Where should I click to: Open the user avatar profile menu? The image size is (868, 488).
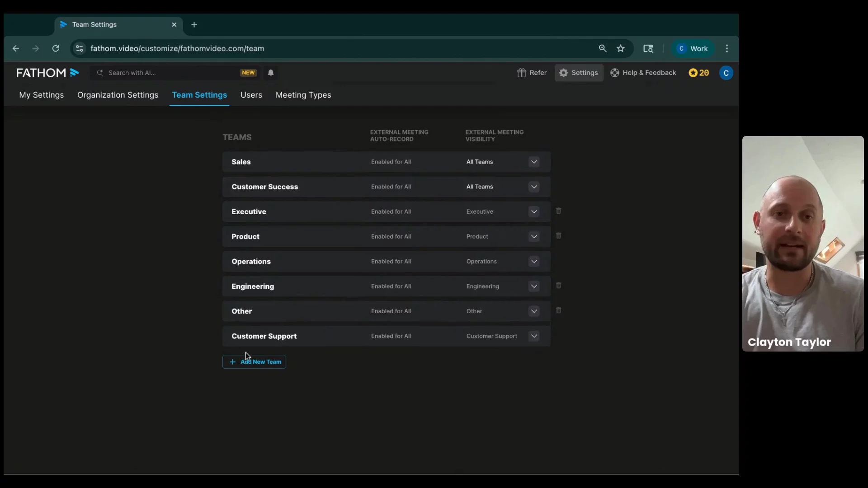click(726, 73)
